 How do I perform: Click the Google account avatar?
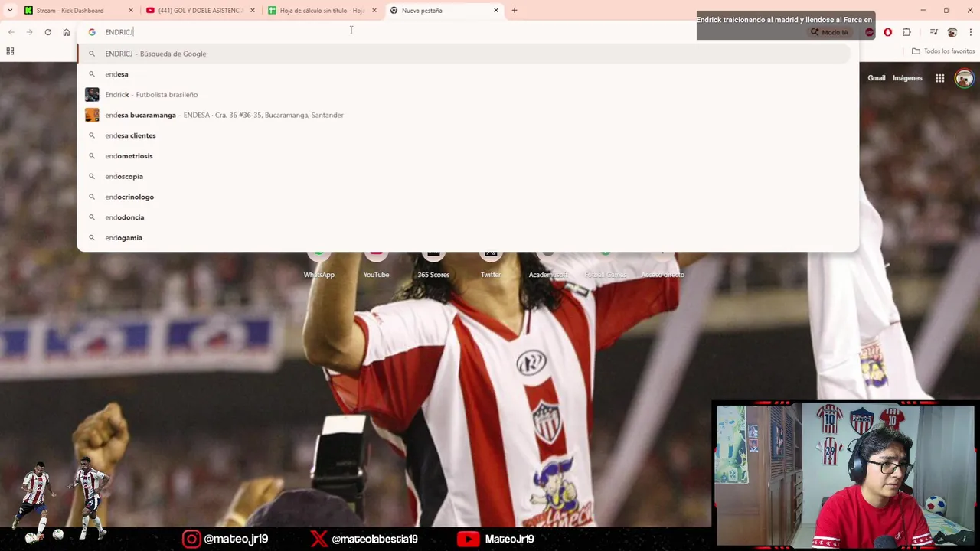pos(964,78)
